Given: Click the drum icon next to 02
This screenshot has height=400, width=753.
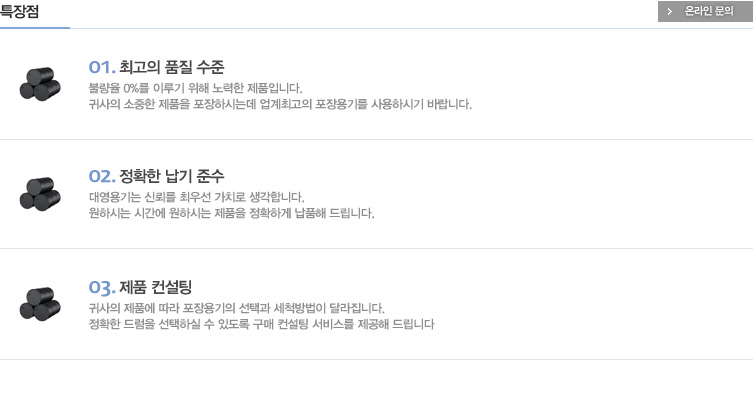Looking at the screenshot, I should pos(40,194).
